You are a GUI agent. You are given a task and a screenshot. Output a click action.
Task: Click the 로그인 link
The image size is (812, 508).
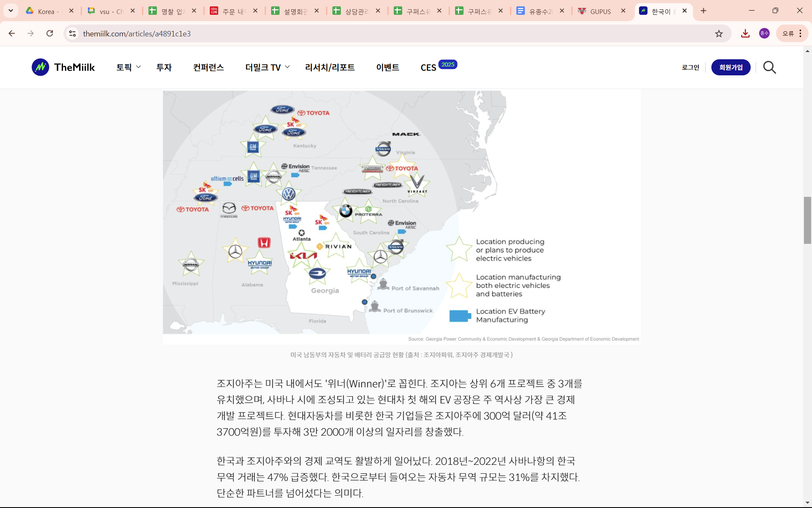(x=691, y=67)
